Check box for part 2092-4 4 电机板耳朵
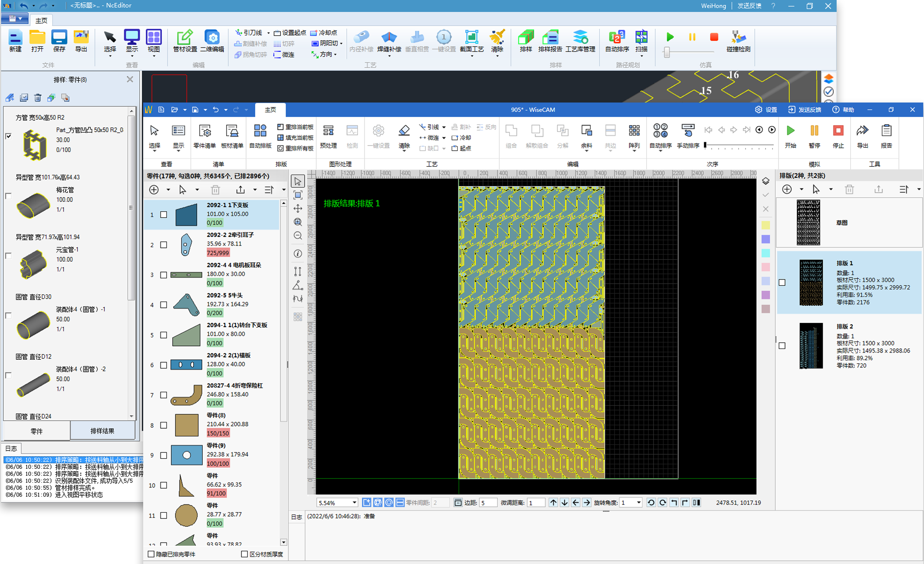Viewport: 924px width, 564px height. [163, 275]
